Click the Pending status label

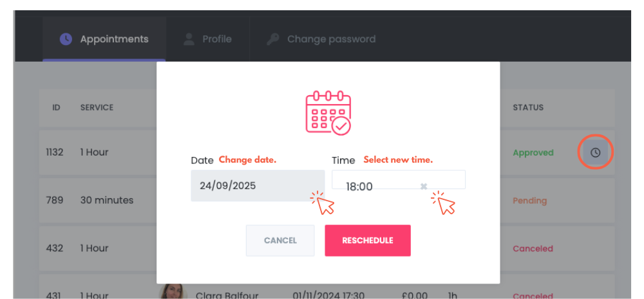click(x=530, y=201)
